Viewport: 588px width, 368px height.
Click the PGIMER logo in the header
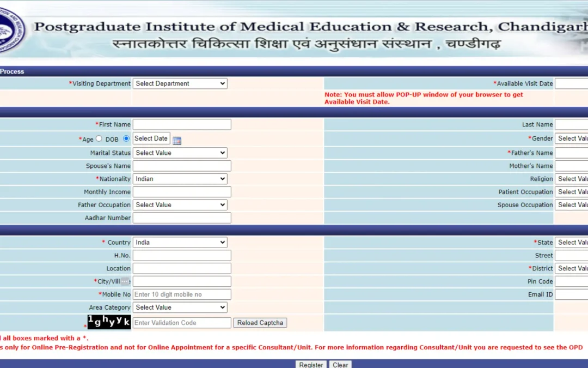pos(13,31)
